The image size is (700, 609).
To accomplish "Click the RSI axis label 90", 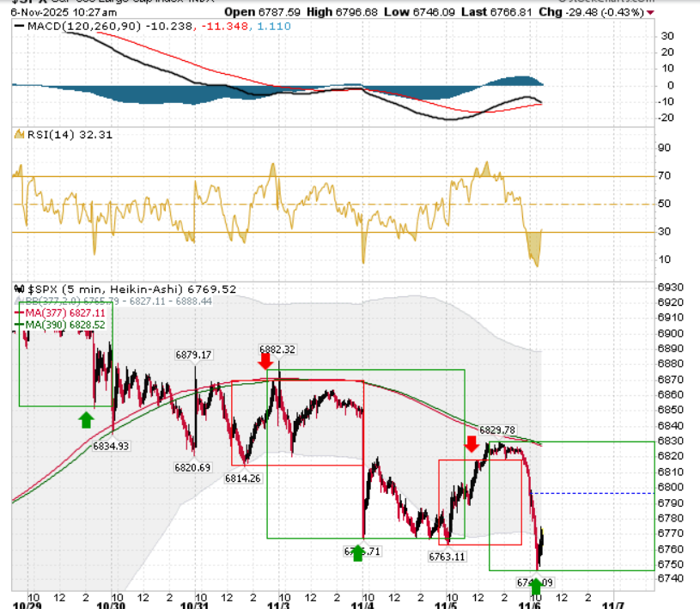I will (664, 148).
